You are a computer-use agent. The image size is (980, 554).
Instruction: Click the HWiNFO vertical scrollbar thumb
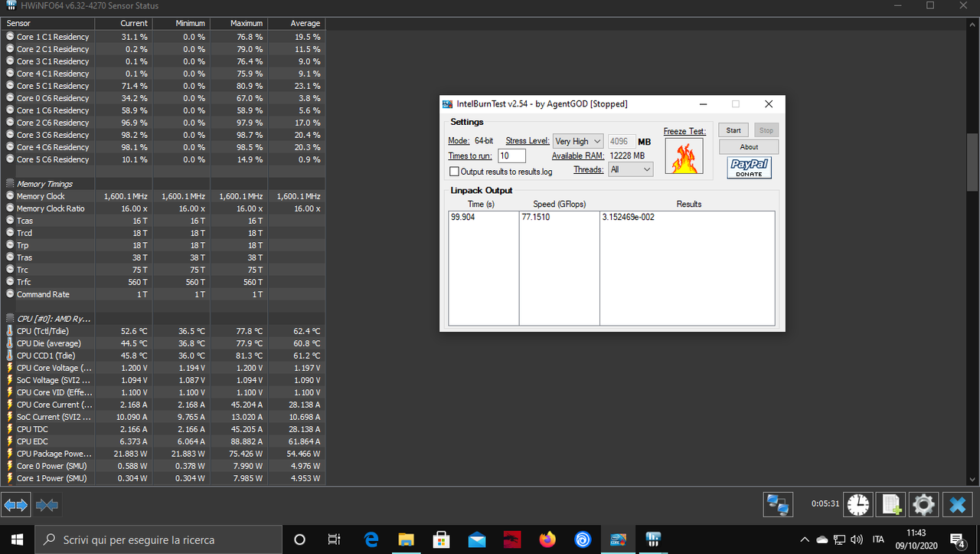point(972,162)
